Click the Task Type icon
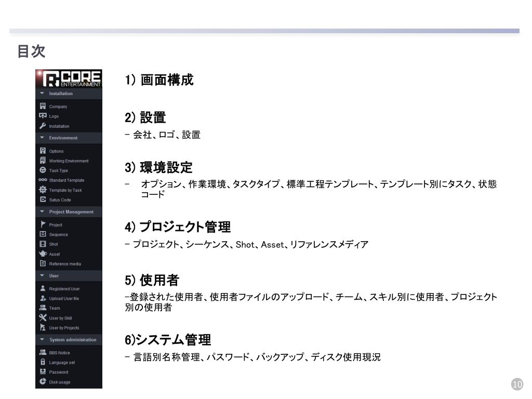 pos(43,170)
